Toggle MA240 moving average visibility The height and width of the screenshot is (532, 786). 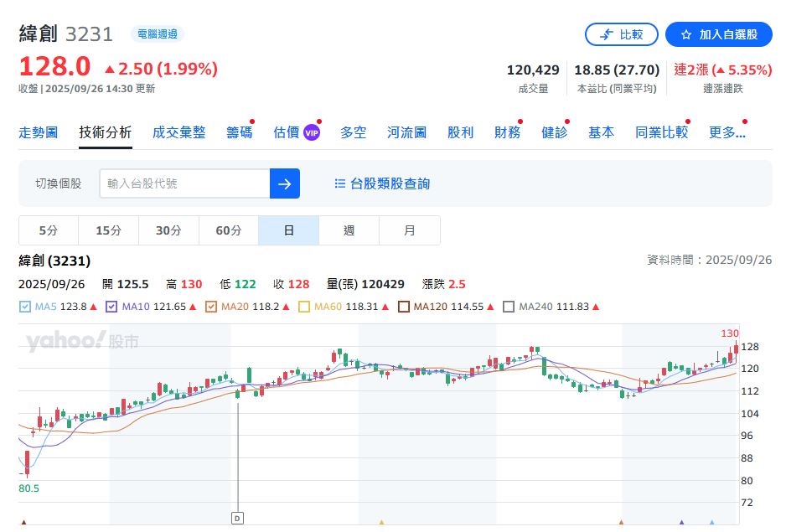coord(509,307)
